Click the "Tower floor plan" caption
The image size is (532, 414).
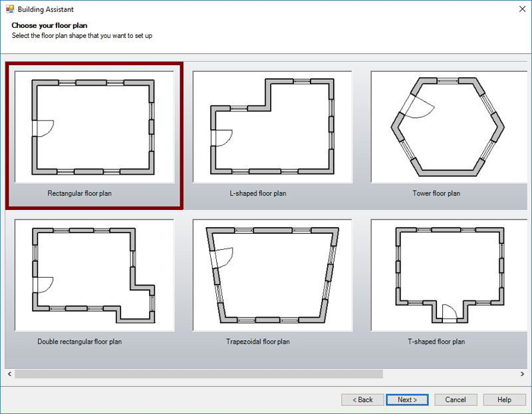pyautogui.click(x=436, y=194)
